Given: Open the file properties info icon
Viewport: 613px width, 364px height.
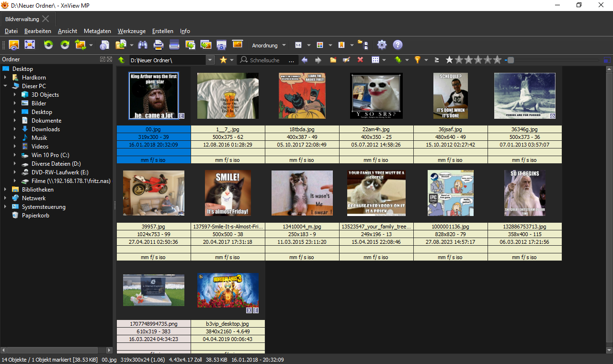Looking at the screenshot, I should click(104, 45).
